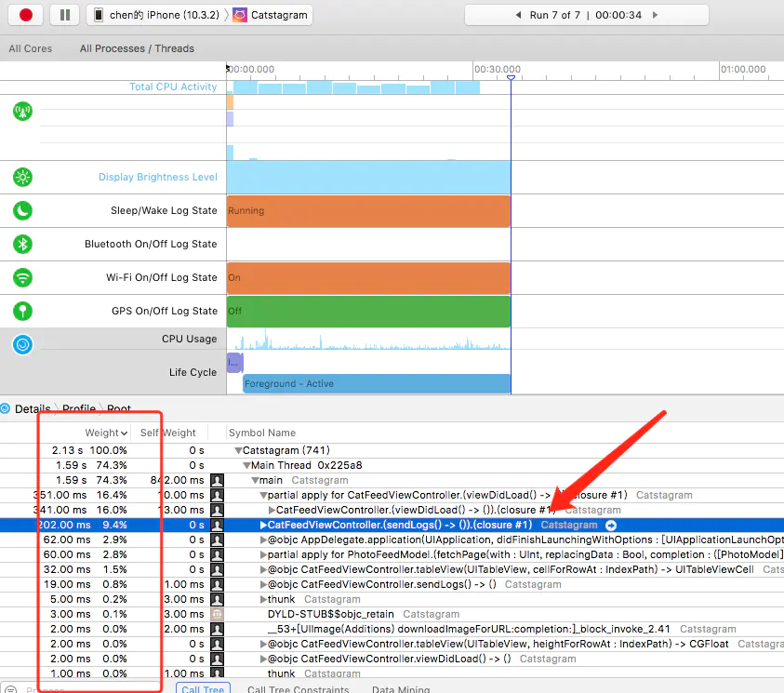
Task: Click the red Record button
Action: click(25, 15)
